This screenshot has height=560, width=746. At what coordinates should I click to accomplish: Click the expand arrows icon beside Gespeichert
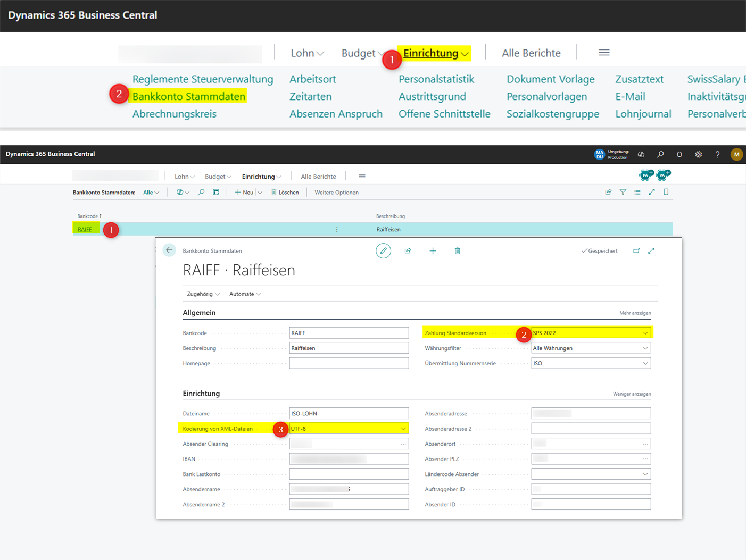(x=651, y=250)
